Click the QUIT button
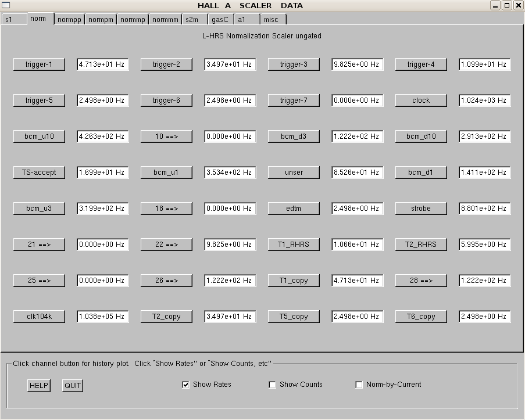The image size is (525, 420). (73, 386)
